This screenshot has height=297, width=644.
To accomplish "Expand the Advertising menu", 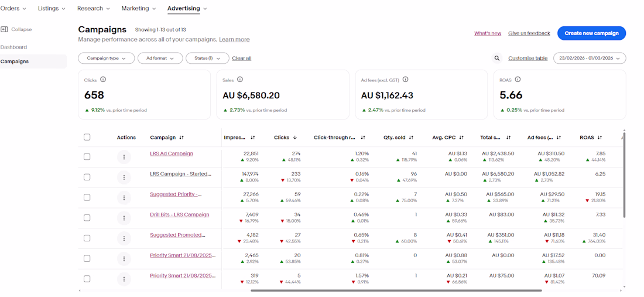I will pyautogui.click(x=187, y=8).
